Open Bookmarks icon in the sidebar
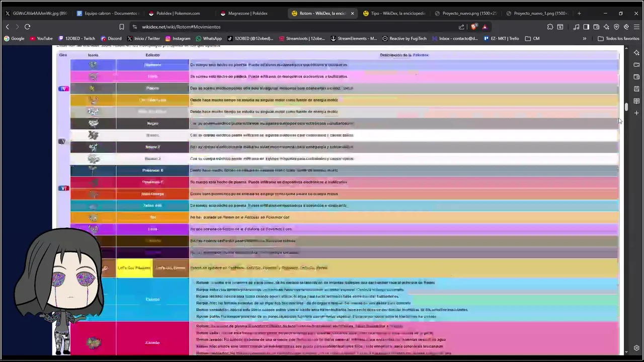 point(636,89)
